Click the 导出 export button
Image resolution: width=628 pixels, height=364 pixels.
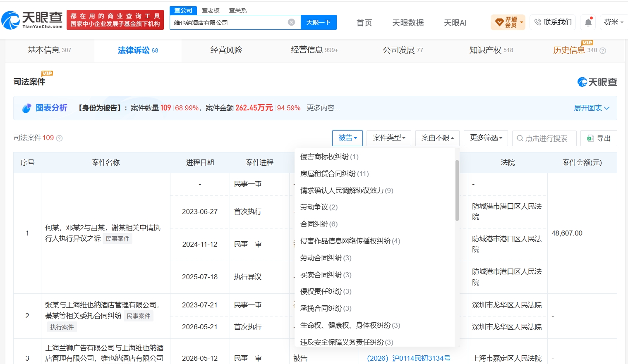coord(599,138)
